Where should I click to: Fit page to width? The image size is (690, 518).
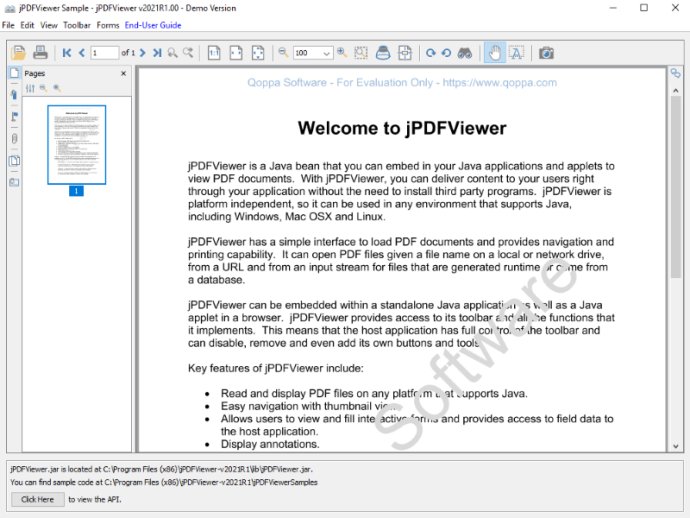coord(236,53)
